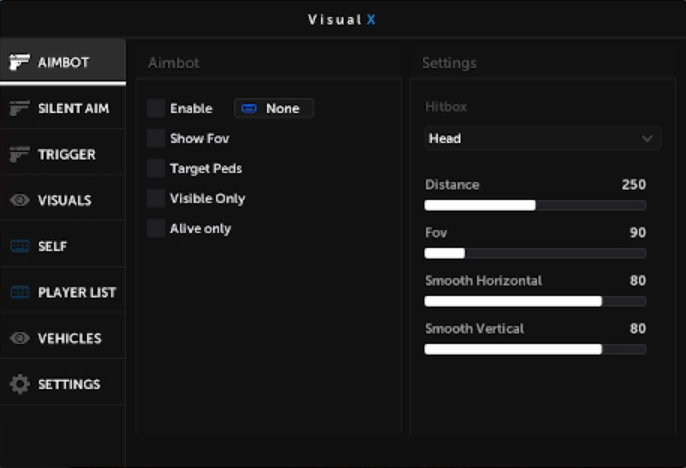Click the None keybind button
The width and height of the screenshot is (686, 468).
[x=273, y=108]
